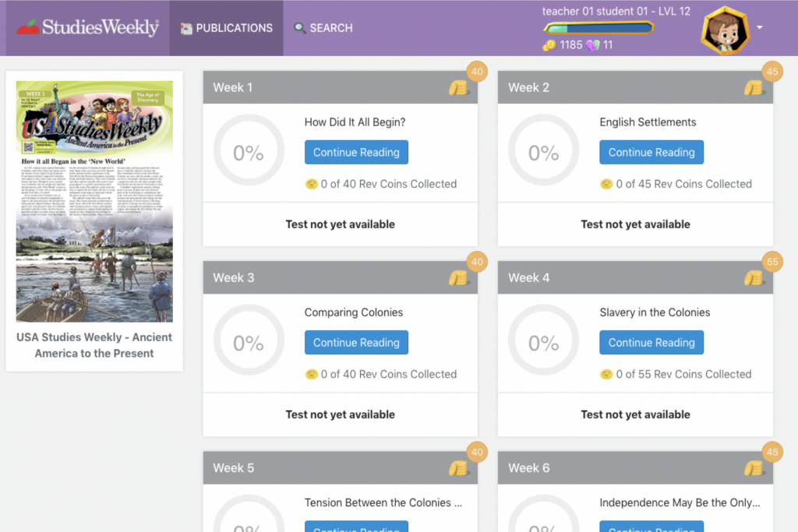Expand the user account dropdown arrow

point(760,27)
